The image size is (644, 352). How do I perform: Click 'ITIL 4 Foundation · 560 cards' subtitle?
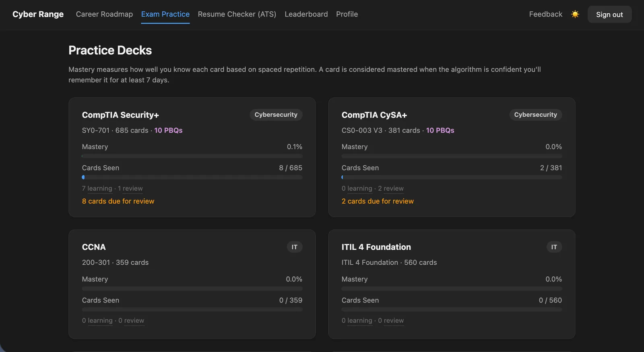pyautogui.click(x=389, y=262)
